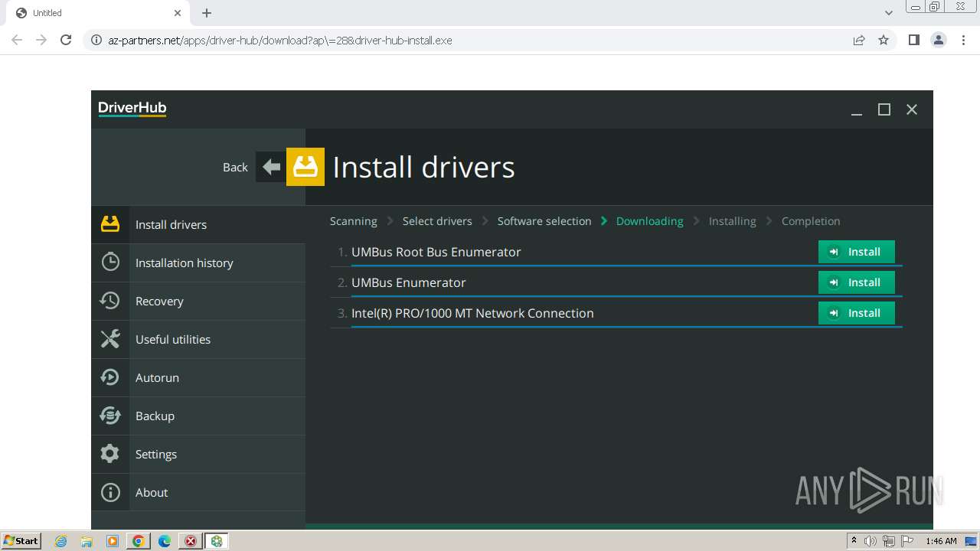Open the Chrome profile icon
The image size is (980, 551).
(x=939, y=40)
